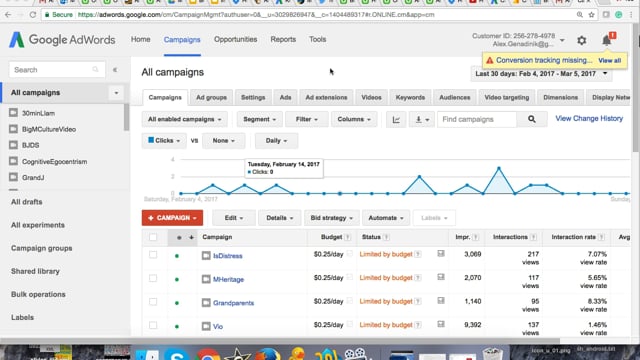Open the notifications bell

607,40
